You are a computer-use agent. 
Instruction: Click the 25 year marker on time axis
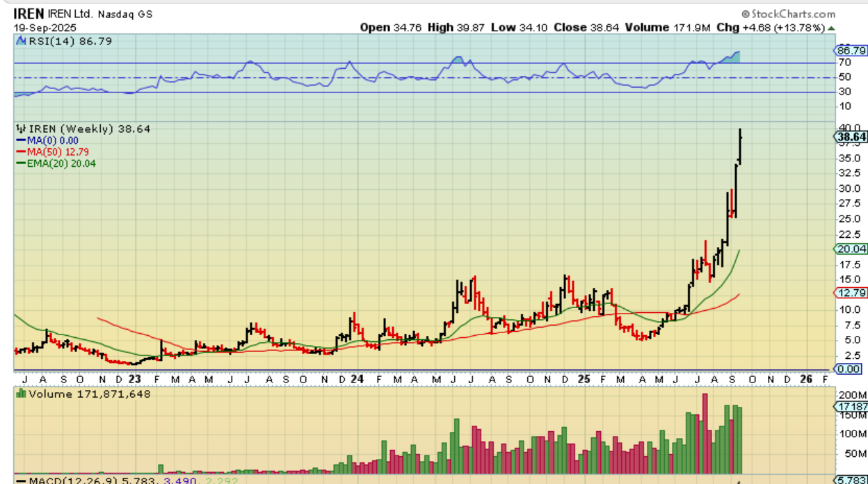click(x=585, y=380)
